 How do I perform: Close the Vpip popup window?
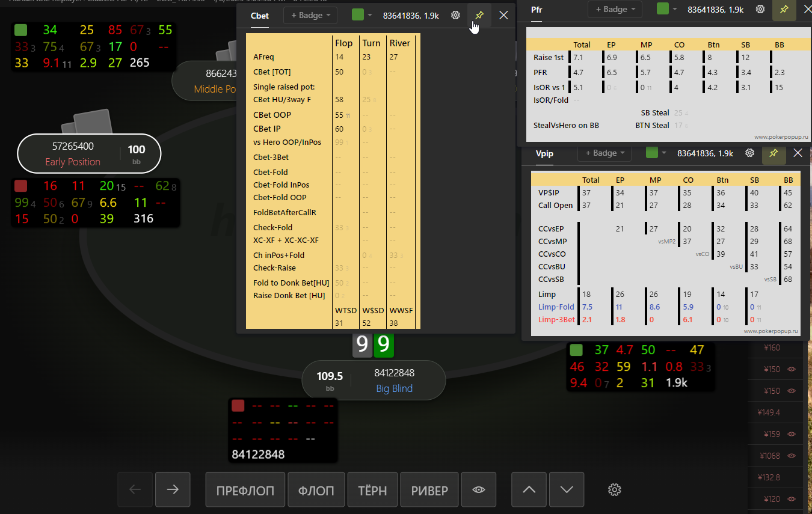(798, 153)
